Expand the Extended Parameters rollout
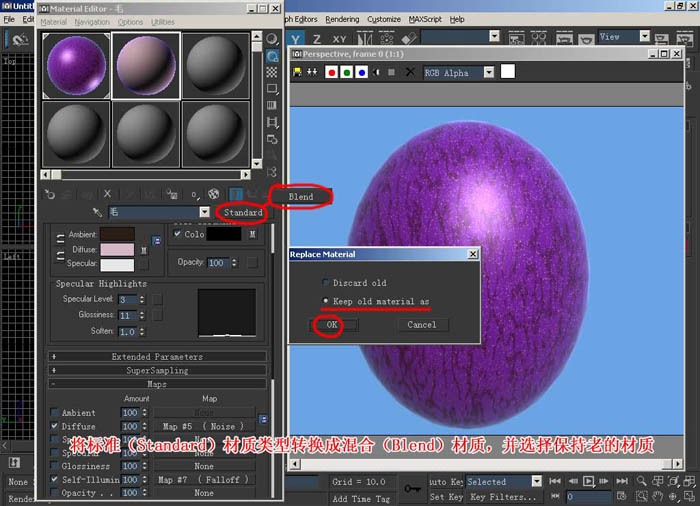This screenshot has height=506, width=700. tap(157, 356)
